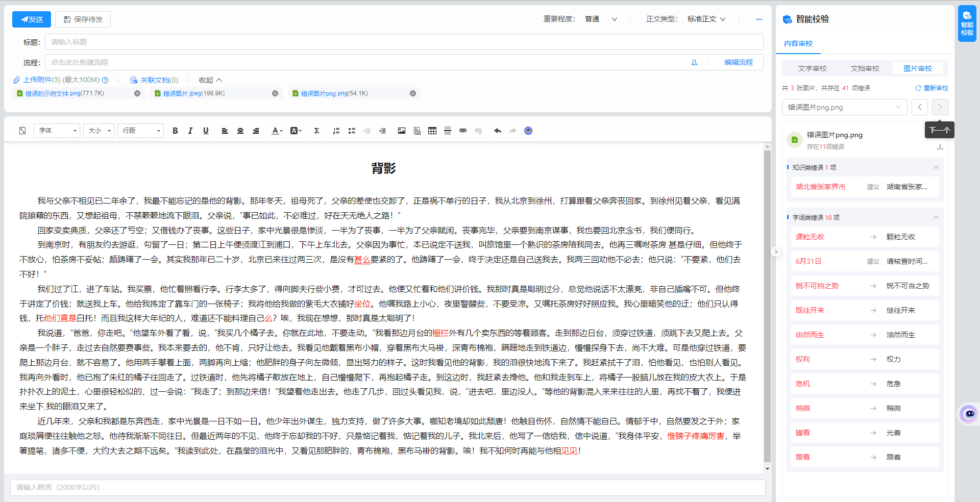
Task: Click the blue eye smart-check toolbar icon
Action: tap(528, 131)
